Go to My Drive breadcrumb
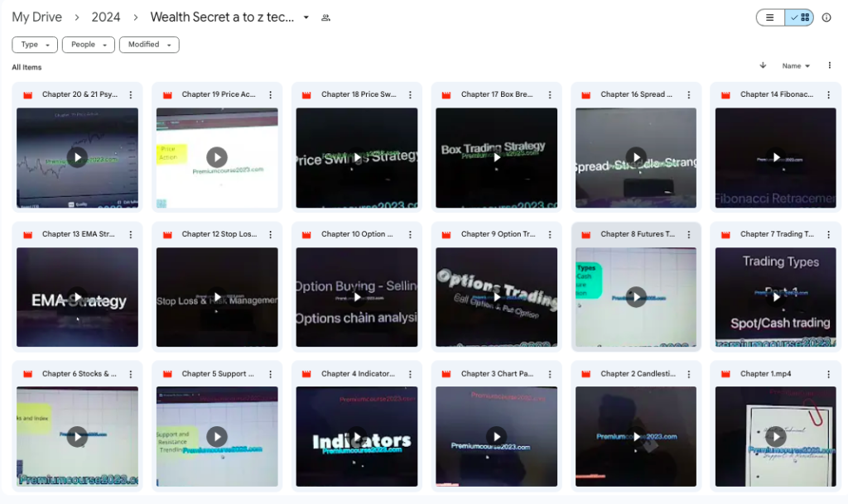The height and width of the screenshot is (504, 848). 37,17
